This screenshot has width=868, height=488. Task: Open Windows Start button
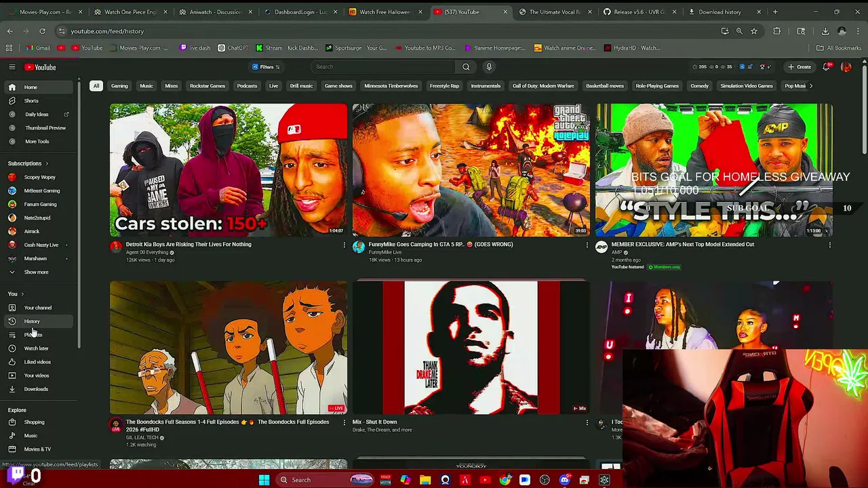tap(264, 480)
